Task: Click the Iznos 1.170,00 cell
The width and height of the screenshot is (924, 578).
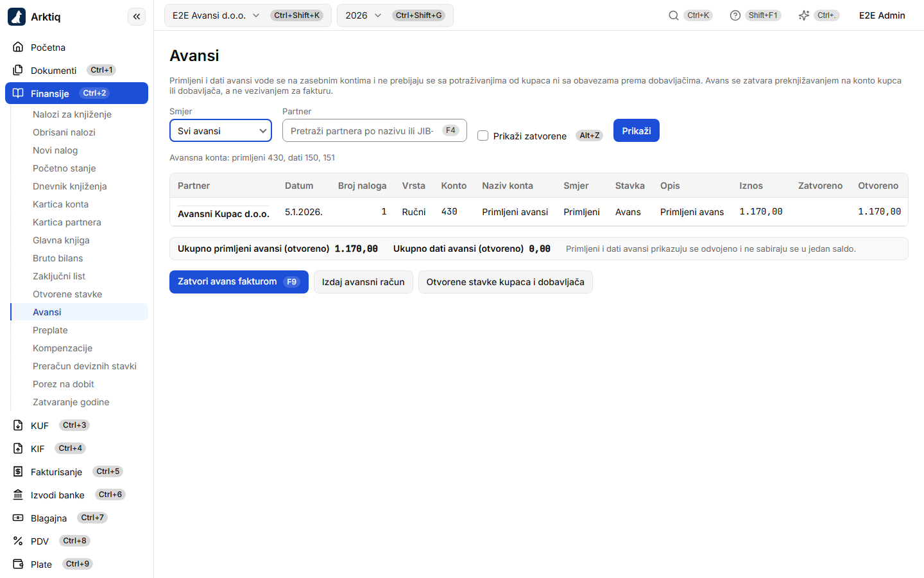Action: (761, 212)
